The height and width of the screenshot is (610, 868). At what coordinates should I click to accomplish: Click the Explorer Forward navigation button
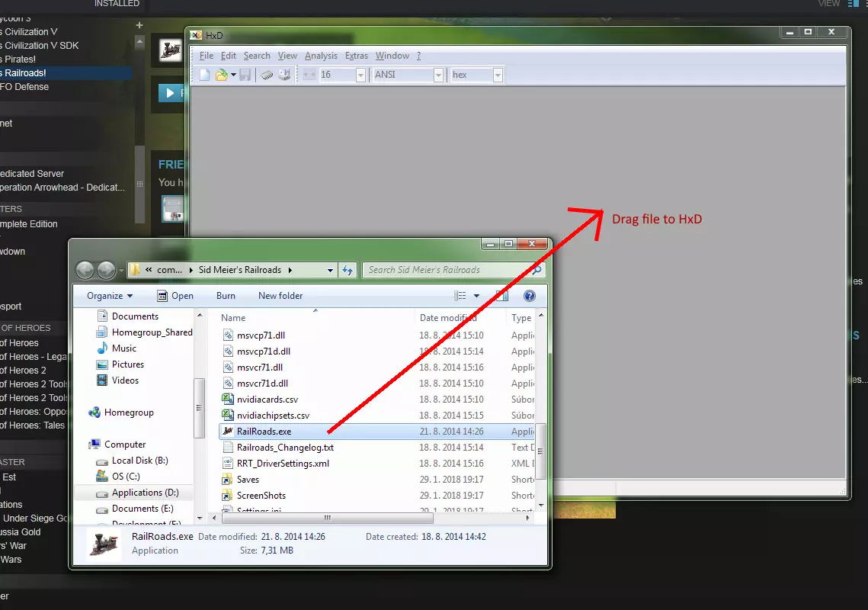coord(106,271)
